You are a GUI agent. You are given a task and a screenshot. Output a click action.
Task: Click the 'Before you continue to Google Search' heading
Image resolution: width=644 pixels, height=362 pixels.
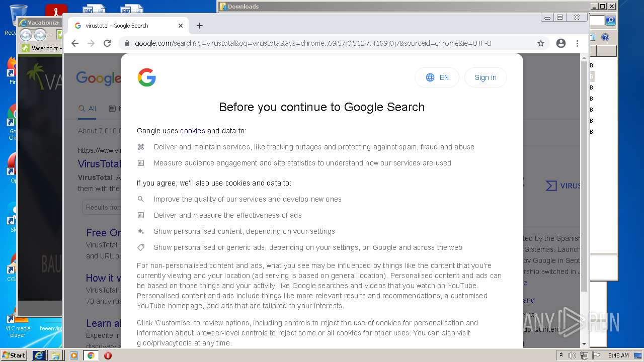click(x=322, y=107)
